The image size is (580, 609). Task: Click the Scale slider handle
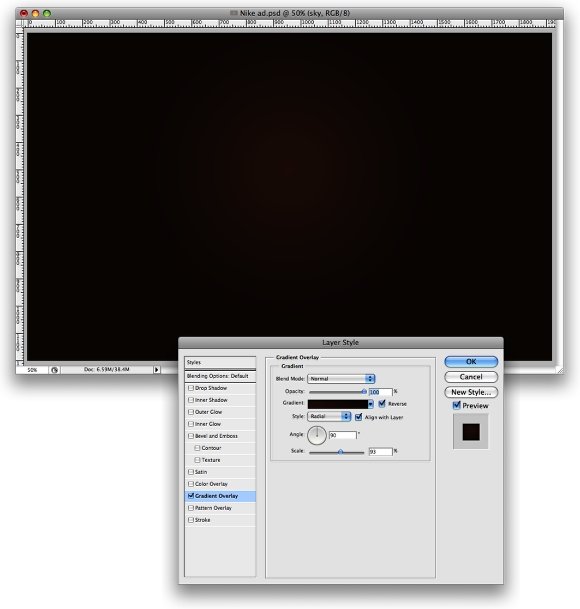340,452
